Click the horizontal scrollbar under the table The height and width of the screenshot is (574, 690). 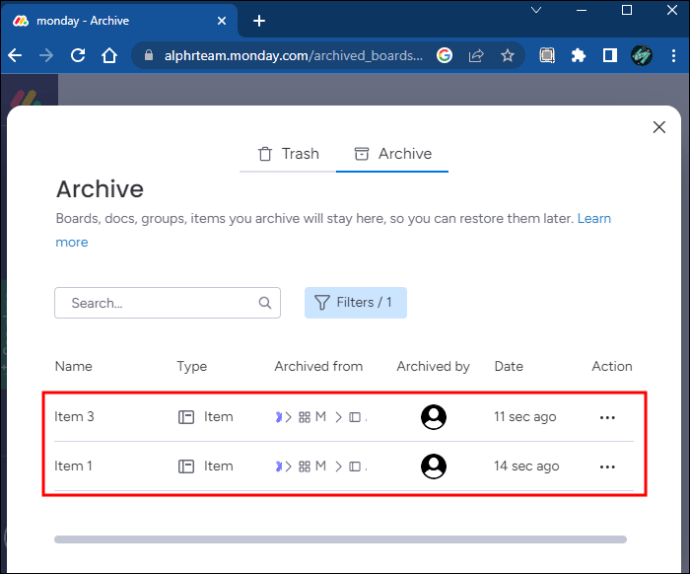340,539
